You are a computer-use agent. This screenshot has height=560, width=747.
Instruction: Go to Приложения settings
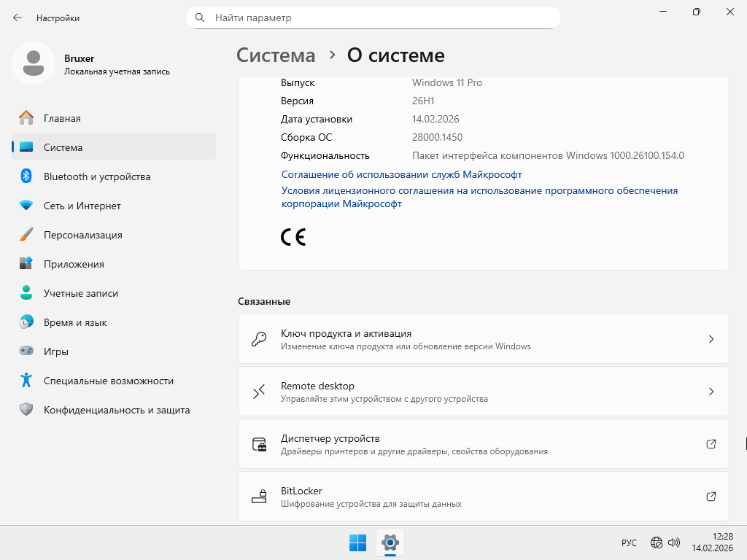click(74, 264)
